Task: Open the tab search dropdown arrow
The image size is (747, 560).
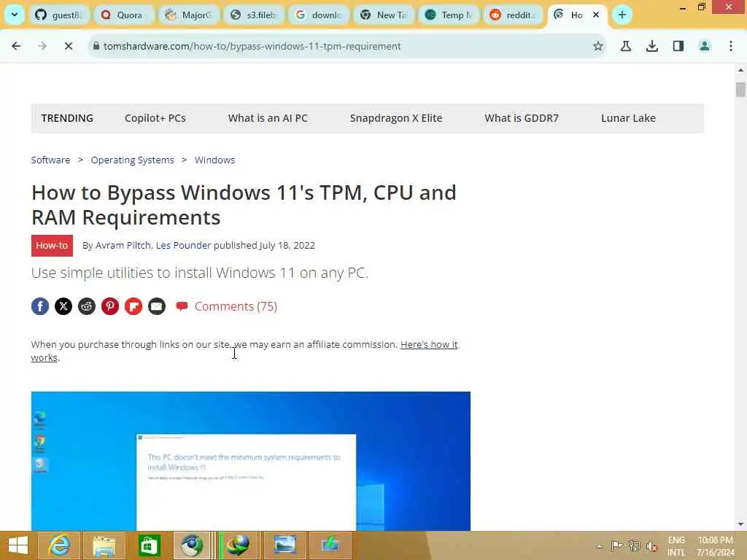Action: click(x=15, y=15)
